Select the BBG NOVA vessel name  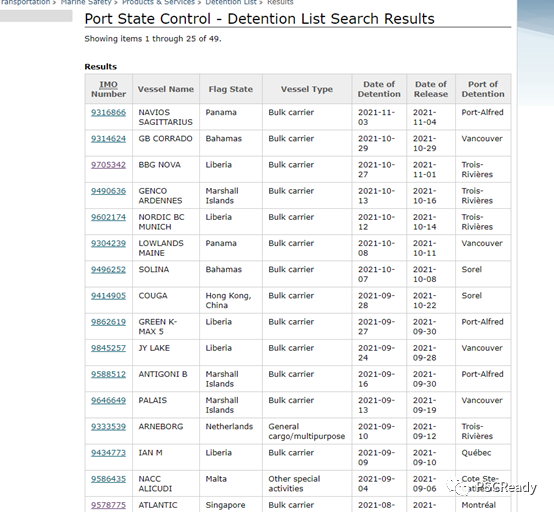[159, 165]
